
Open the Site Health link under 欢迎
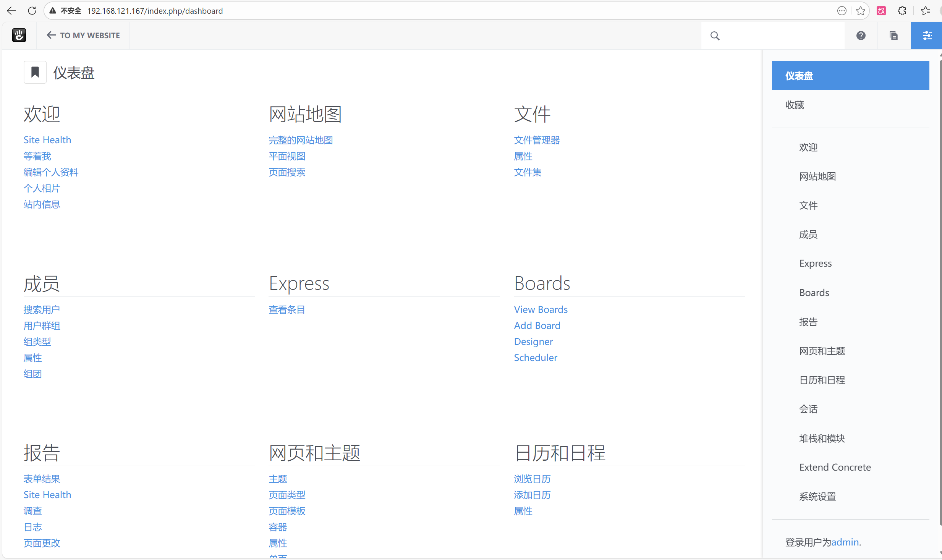click(47, 140)
